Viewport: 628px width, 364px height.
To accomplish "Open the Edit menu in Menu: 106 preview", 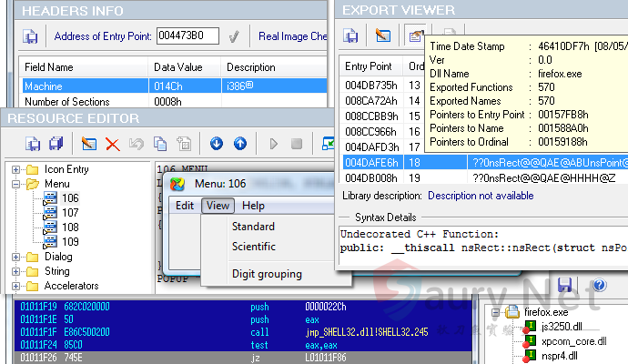I will 185,206.
